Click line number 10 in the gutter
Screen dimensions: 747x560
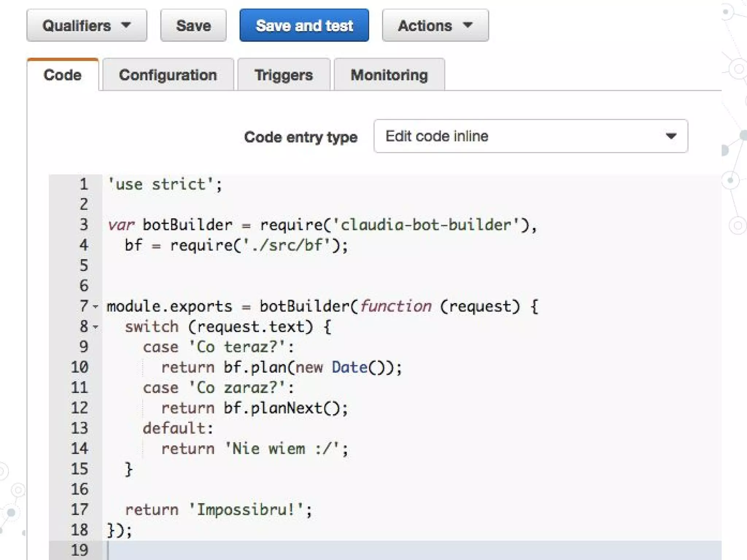(x=80, y=367)
